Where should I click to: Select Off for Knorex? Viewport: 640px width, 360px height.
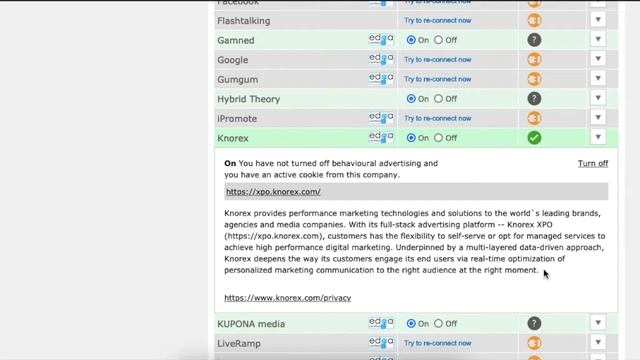438,138
